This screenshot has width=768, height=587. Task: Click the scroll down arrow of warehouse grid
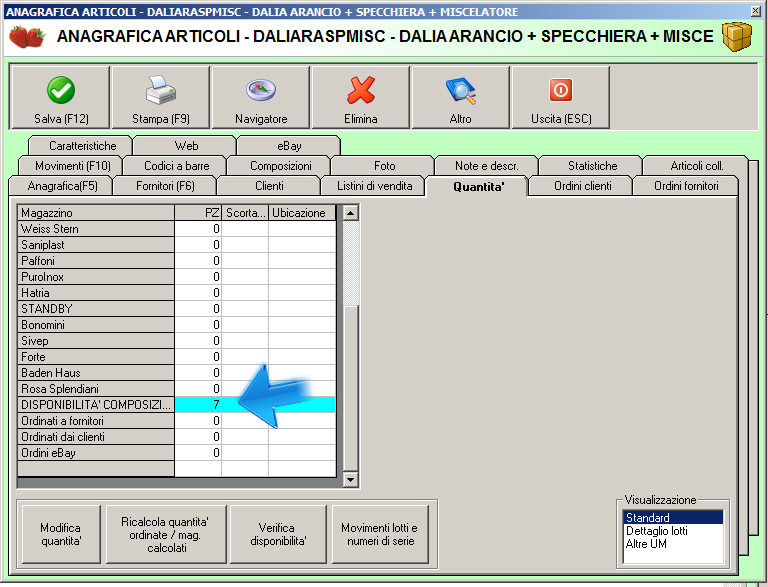(350, 479)
